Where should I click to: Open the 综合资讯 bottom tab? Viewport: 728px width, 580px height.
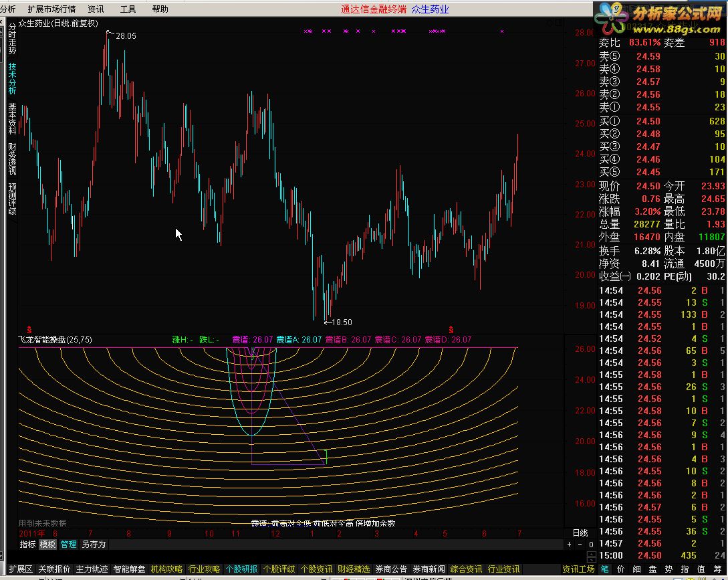click(x=466, y=569)
